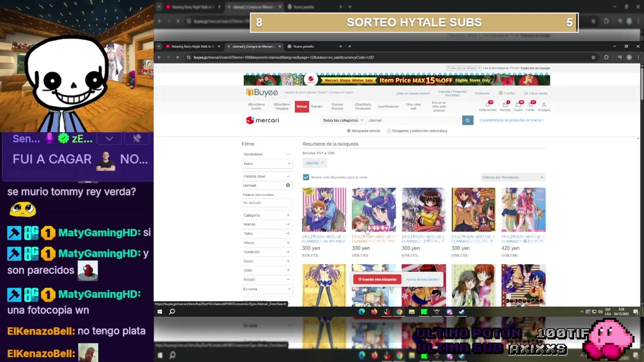Screen dimensions: 644x362
Task: Click the blue search magnifier button
Action: [x=468, y=120]
